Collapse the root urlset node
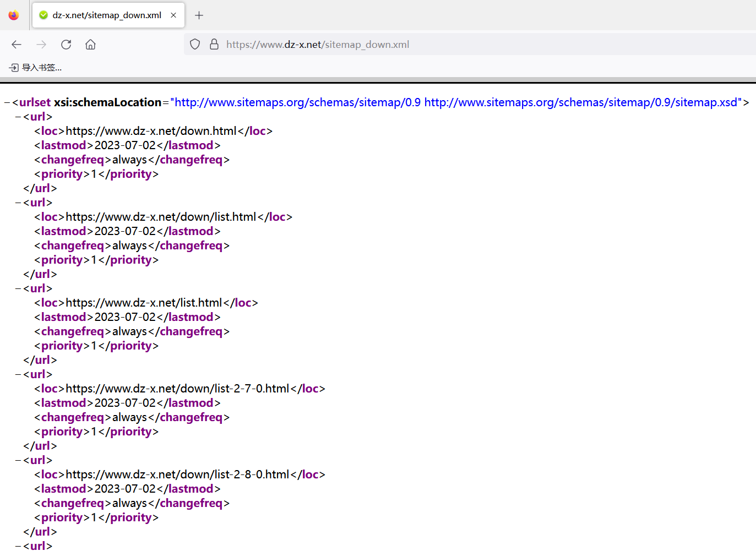 (x=7, y=102)
